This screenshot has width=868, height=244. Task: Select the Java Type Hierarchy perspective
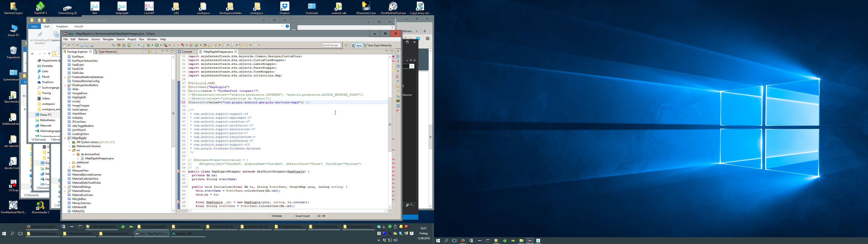[378, 45]
